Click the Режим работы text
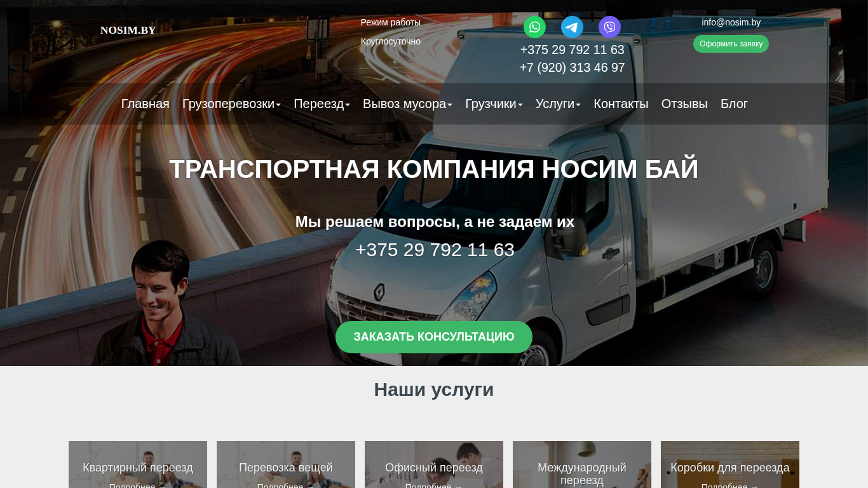Viewport: 868px width, 488px height. click(391, 22)
